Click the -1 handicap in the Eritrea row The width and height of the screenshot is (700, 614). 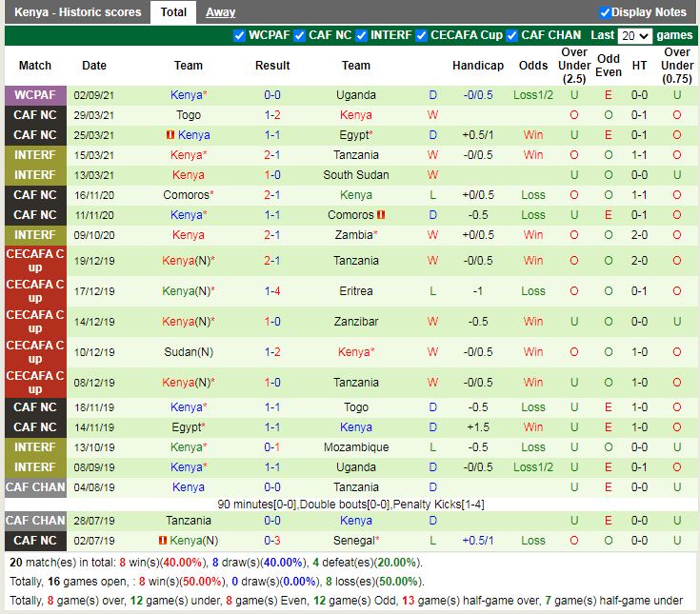click(478, 291)
